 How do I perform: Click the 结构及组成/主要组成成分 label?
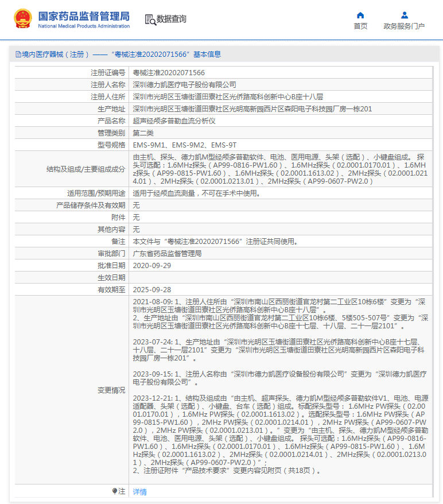[x=86, y=169]
